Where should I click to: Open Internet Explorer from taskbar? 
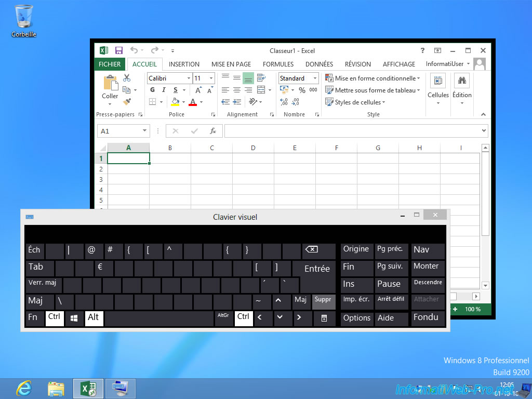click(24, 389)
